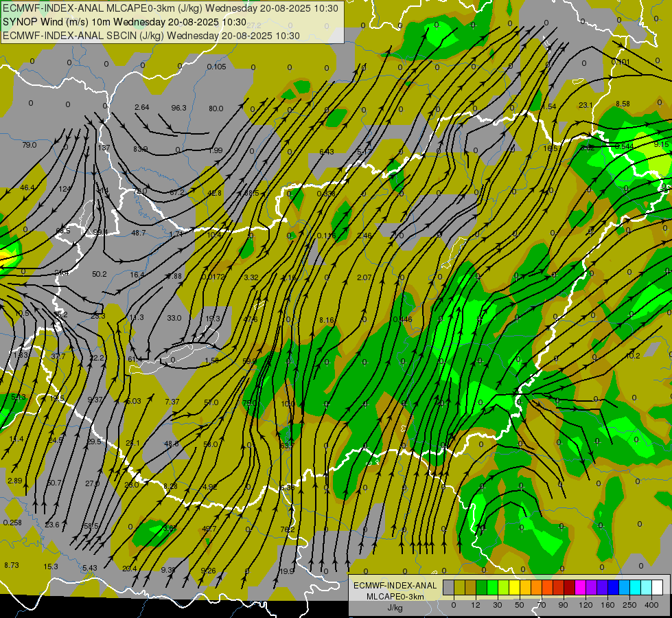Select the olive swatch above the 0 tick

point(459,587)
